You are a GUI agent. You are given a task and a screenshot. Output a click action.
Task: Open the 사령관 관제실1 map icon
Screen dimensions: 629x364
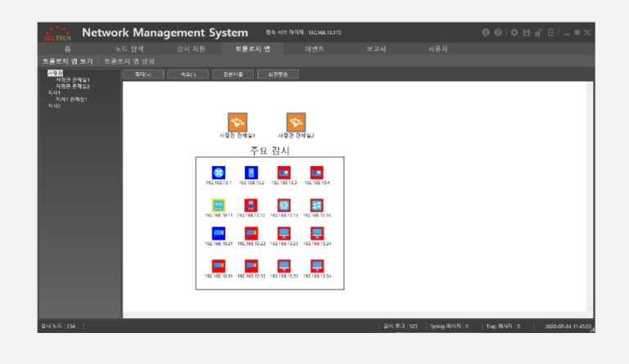(238, 122)
